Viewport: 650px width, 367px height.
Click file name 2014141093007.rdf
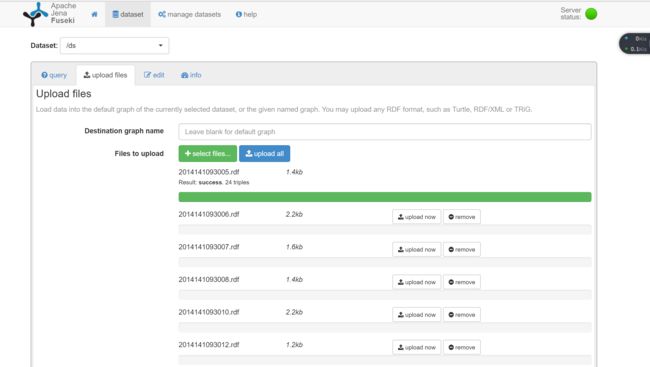pyautogui.click(x=209, y=247)
